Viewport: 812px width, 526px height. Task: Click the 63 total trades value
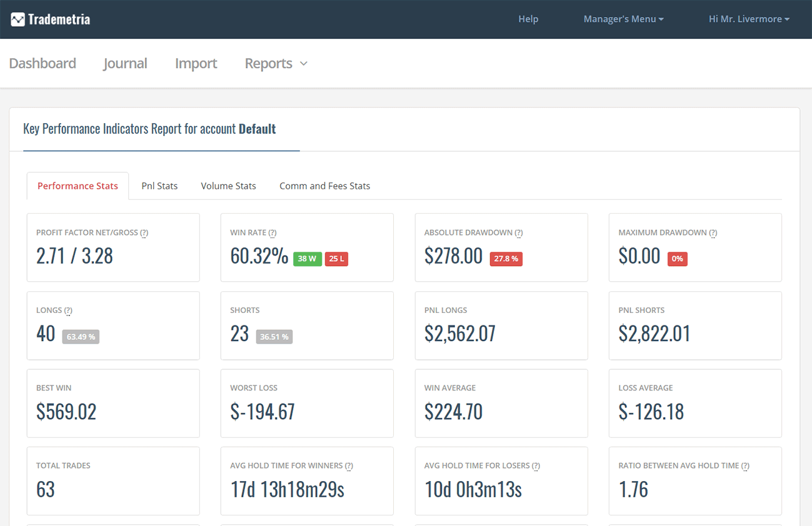point(46,489)
